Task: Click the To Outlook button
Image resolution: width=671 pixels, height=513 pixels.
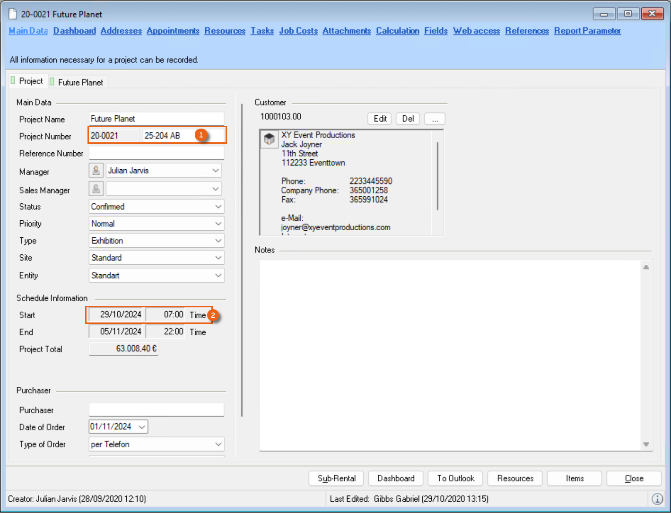Action: (x=455, y=478)
